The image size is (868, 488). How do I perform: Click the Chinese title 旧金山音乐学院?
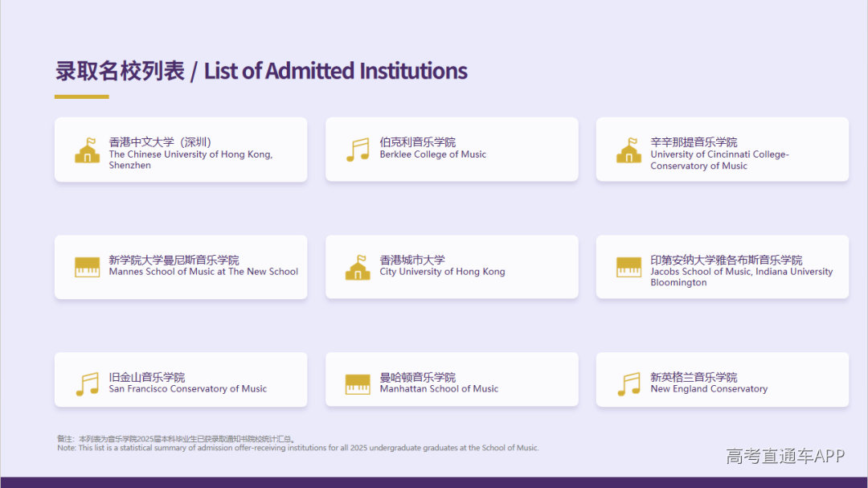click(x=147, y=377)
